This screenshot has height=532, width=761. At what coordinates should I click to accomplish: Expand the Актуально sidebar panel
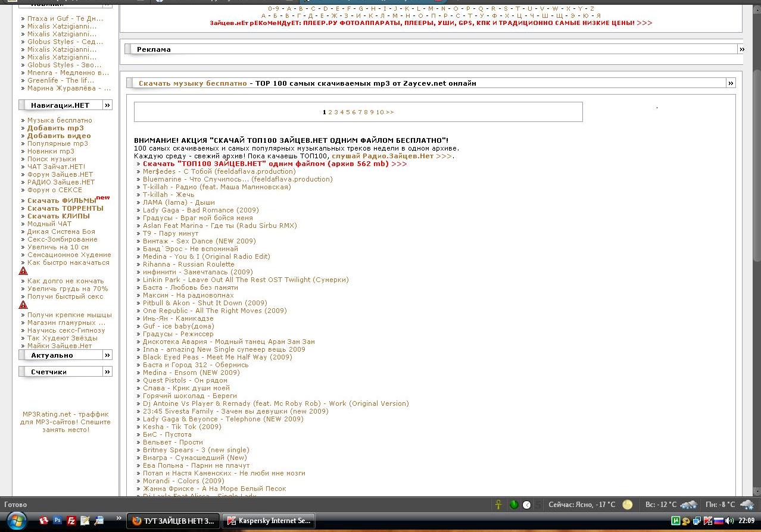(x=107, y=355)
